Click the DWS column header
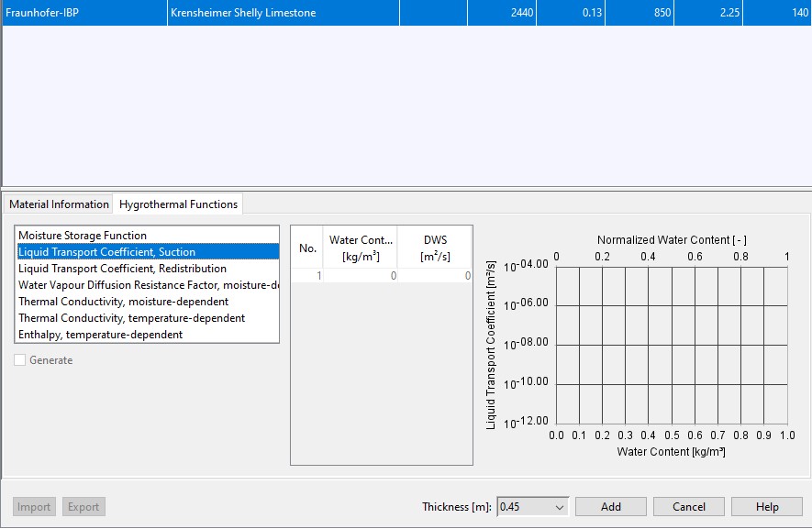 [435, 248]
